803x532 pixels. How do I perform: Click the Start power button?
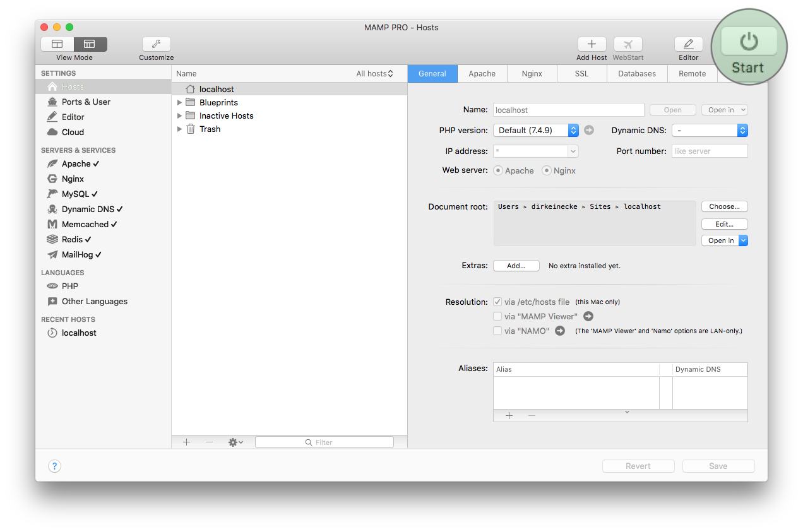749,42
